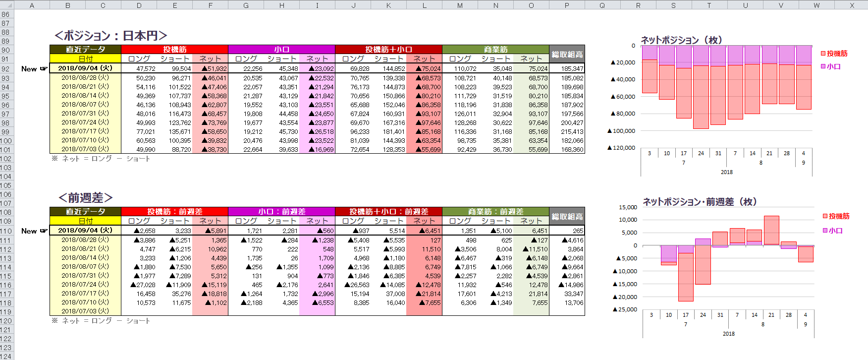Select row 104 header
The width and height of the screenshot is (868, 360).
[6, 177]
